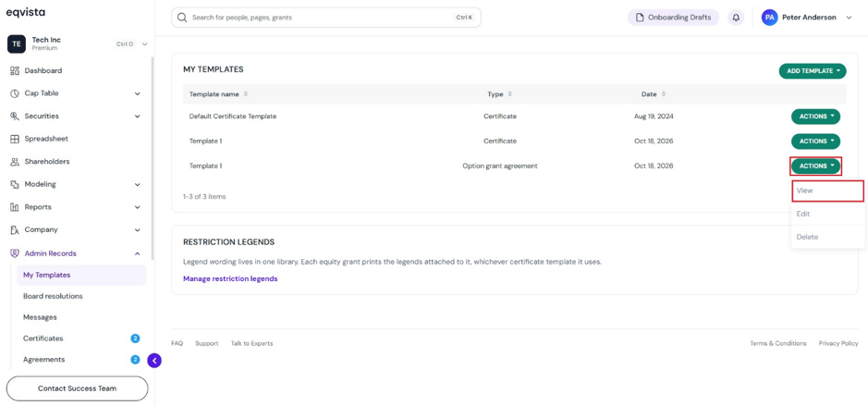Click the Reports chart icon
Viewport: 868px width, 406px height.
point(15,207)
